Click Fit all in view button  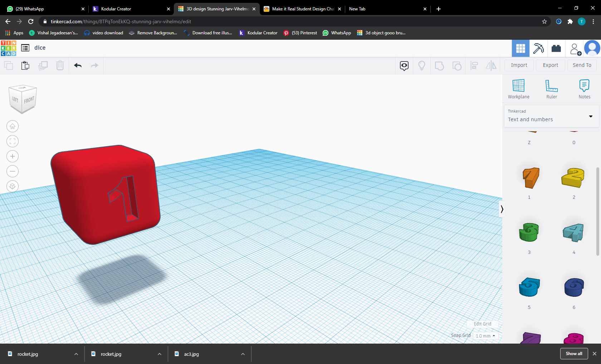tap(13, 141)
